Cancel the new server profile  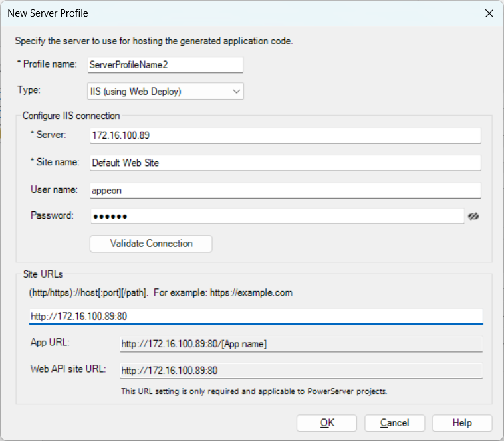pos(394,423)
